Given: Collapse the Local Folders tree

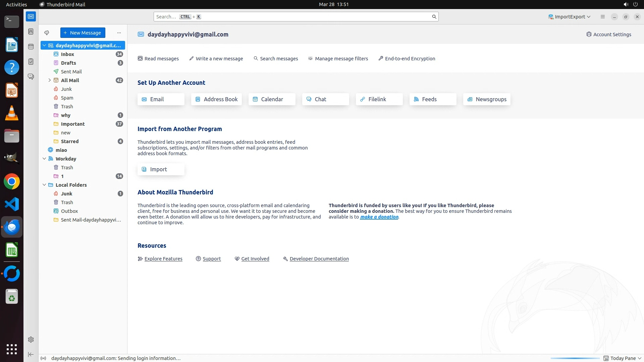Looking at the screenshot, I should pos(44,185).
